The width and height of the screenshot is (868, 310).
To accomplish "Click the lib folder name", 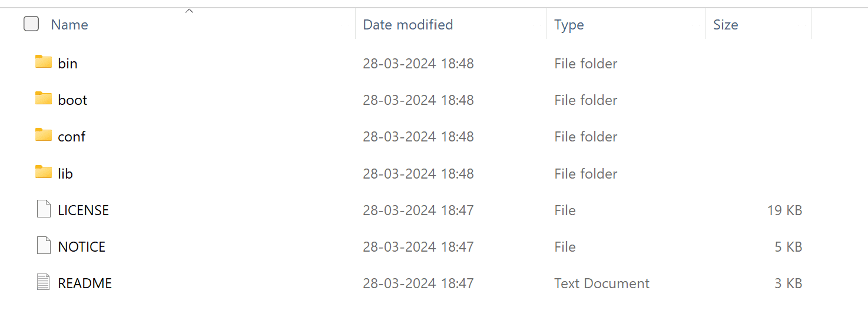I will tap(65, 174).
